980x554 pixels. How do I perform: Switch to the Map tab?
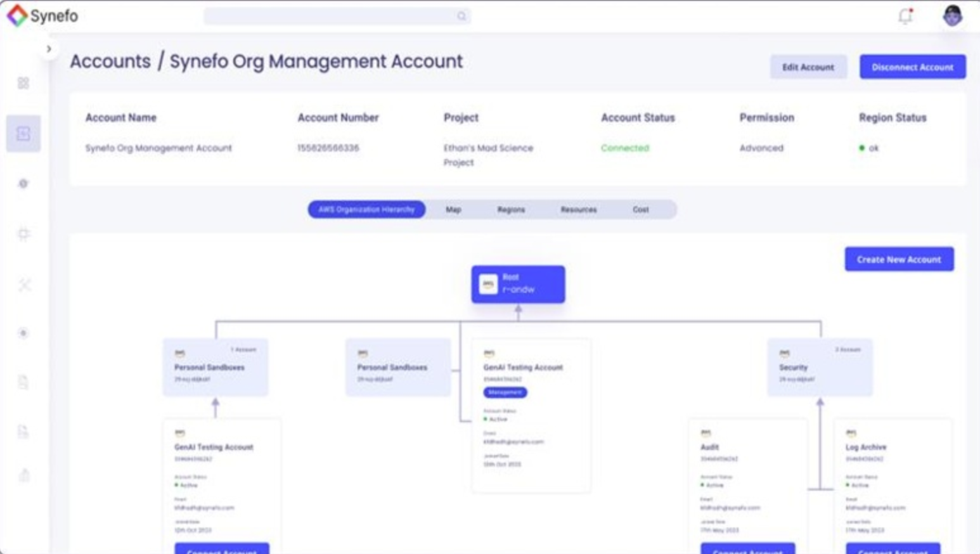[x=453, y=209]
